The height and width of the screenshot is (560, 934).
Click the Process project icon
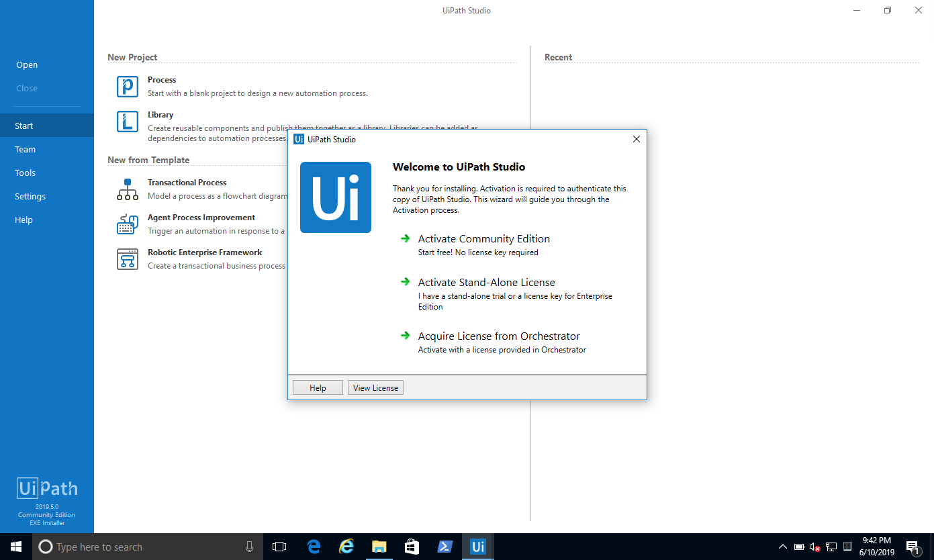click(128, 87)
